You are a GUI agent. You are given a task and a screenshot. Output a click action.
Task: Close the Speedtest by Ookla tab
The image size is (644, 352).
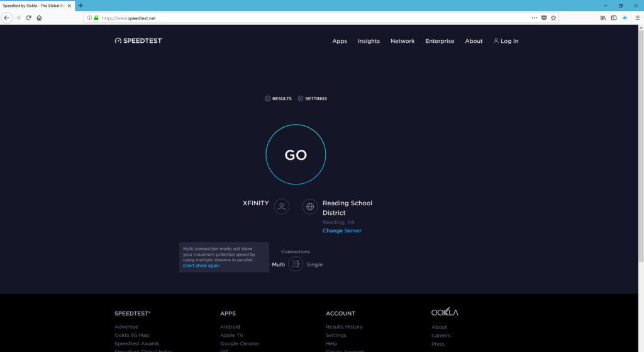click(x=69, y=6)
